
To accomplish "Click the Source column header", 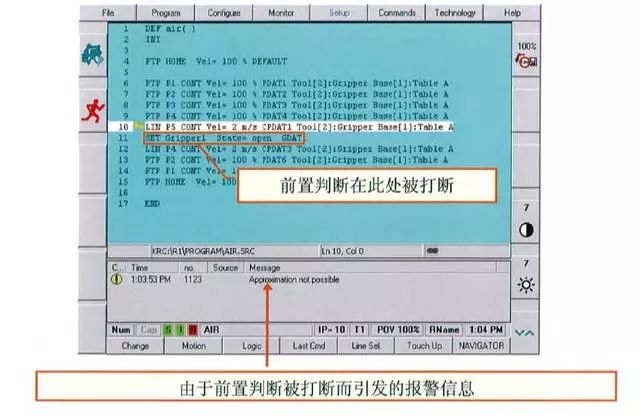I will (x=225, y=268).
